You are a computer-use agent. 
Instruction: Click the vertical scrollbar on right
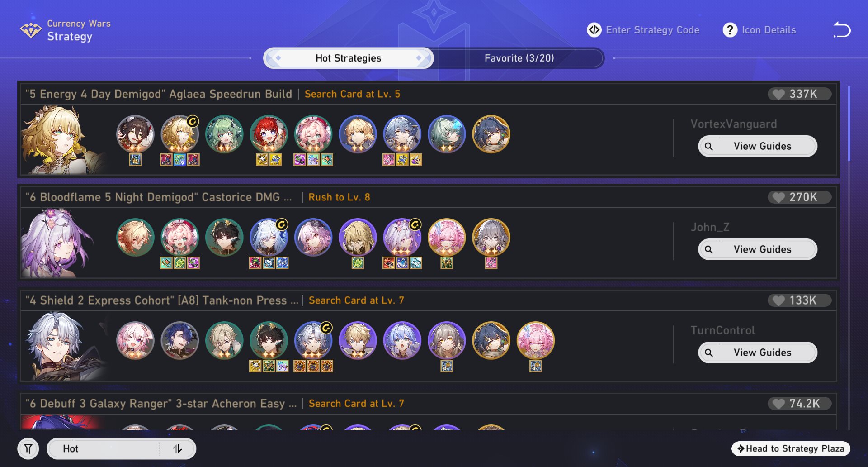pos(849,123)
